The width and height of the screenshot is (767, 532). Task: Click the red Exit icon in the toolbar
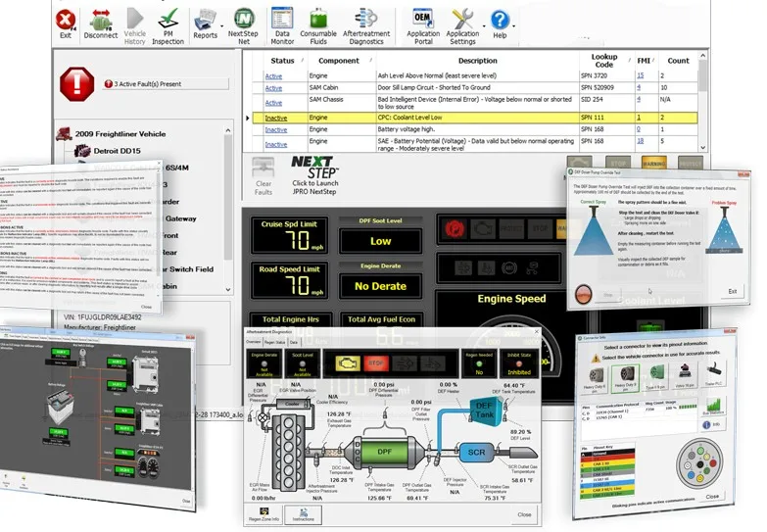[66, 24]
